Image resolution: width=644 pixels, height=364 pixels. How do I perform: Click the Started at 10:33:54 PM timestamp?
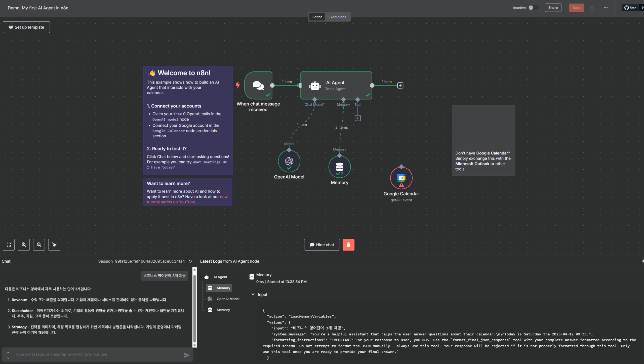[x=287, y=282]
